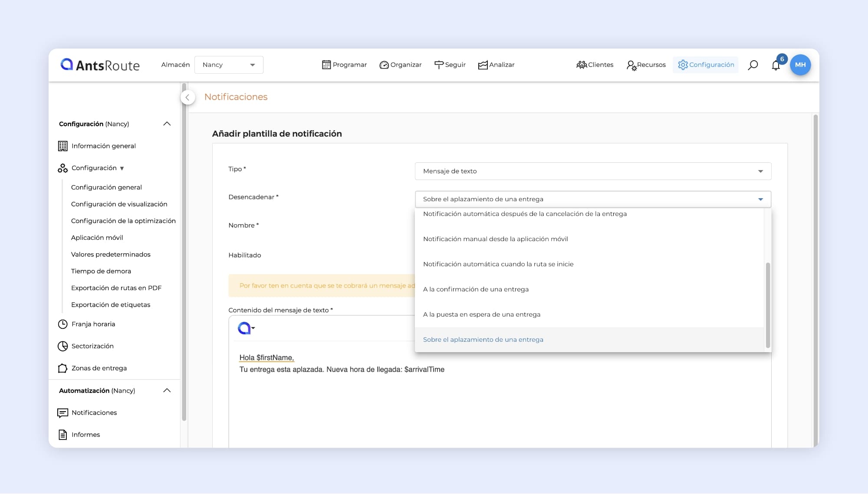Go to the Programar menu

point(344,65)
